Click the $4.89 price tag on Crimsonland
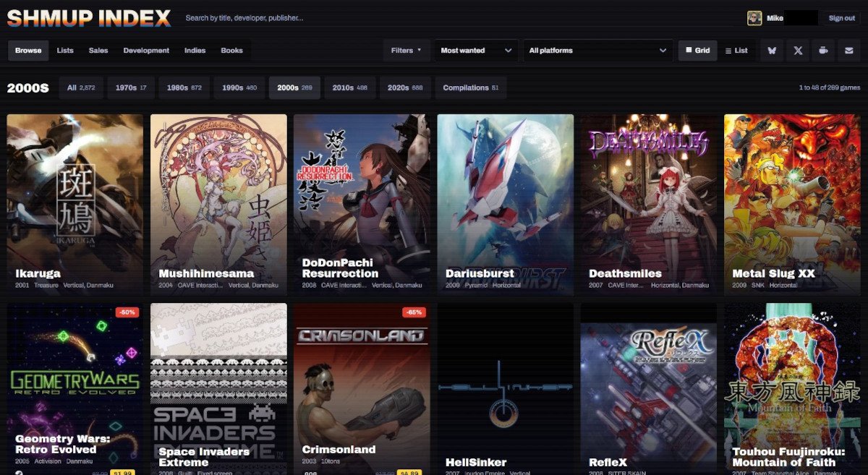This screenshot has height=475, width=868. (x=409, y=472)
